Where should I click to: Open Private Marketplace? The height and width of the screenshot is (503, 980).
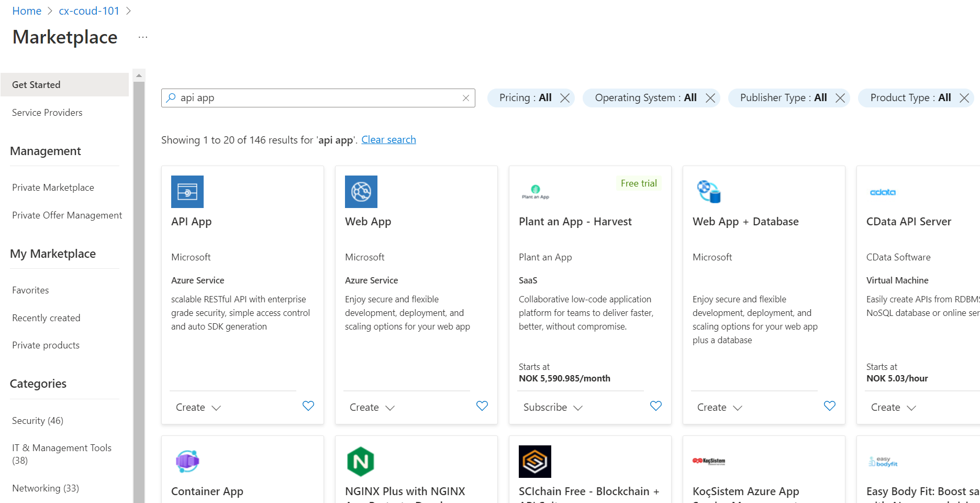(53, 188)
